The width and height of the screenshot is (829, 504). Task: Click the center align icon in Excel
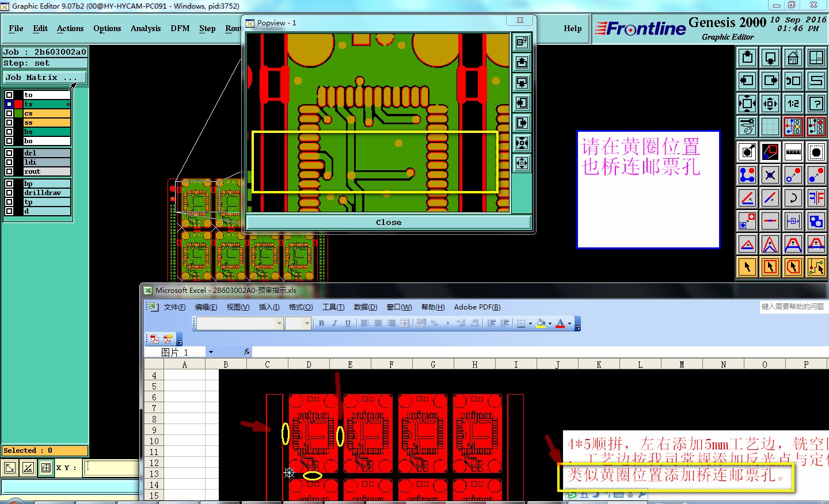378,323
